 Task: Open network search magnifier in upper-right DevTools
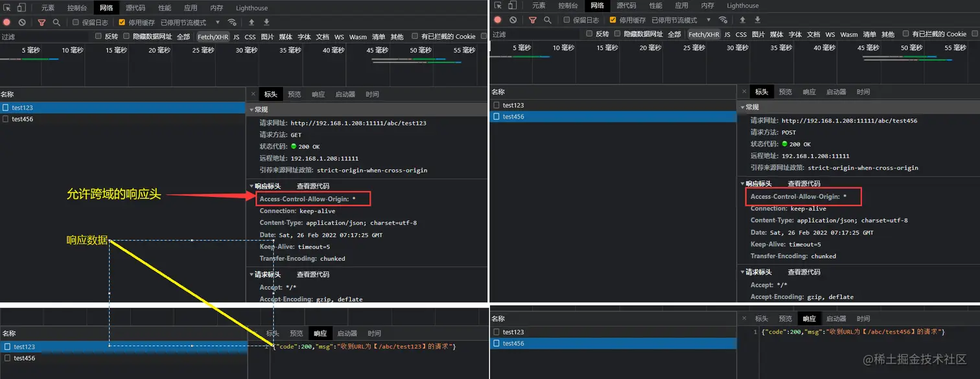click(x=548, y=20)
